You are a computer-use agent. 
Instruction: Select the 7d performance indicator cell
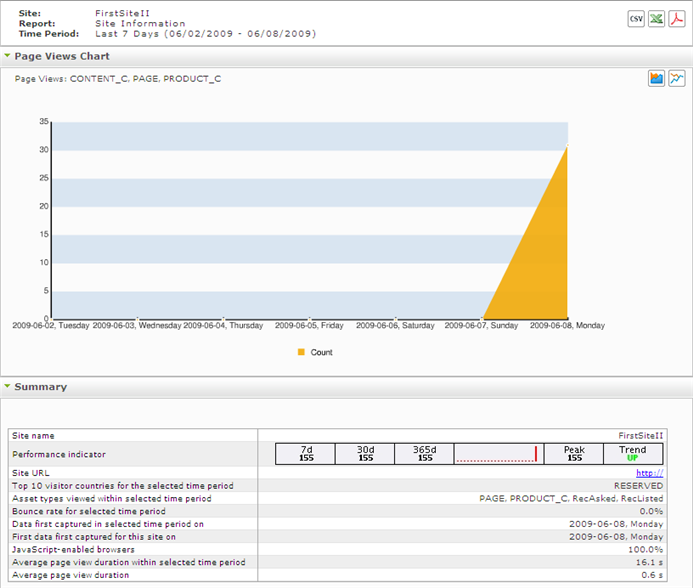(305, 454)
